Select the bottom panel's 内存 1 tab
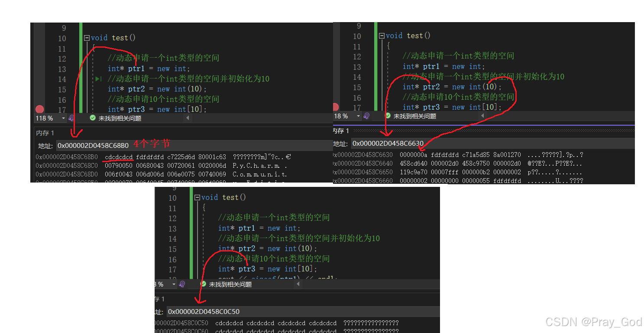644x333 pixels. 159,299
